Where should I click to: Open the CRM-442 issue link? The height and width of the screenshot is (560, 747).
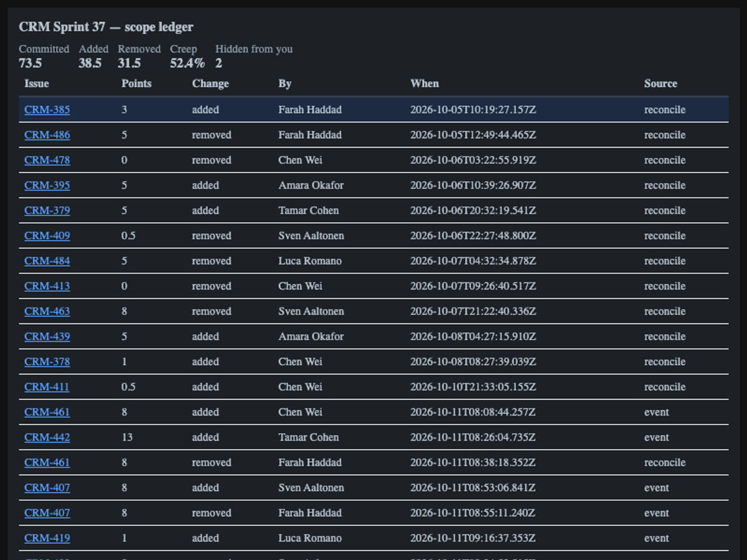[47, 437]
